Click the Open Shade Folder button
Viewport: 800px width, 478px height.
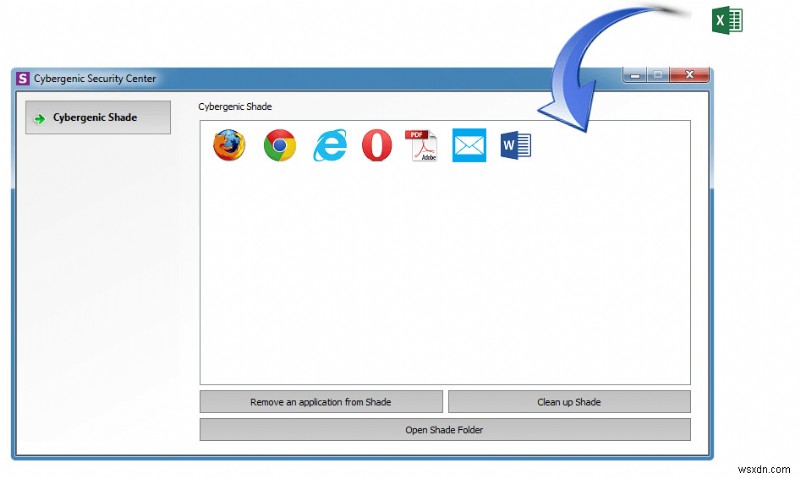click(445, 430)
